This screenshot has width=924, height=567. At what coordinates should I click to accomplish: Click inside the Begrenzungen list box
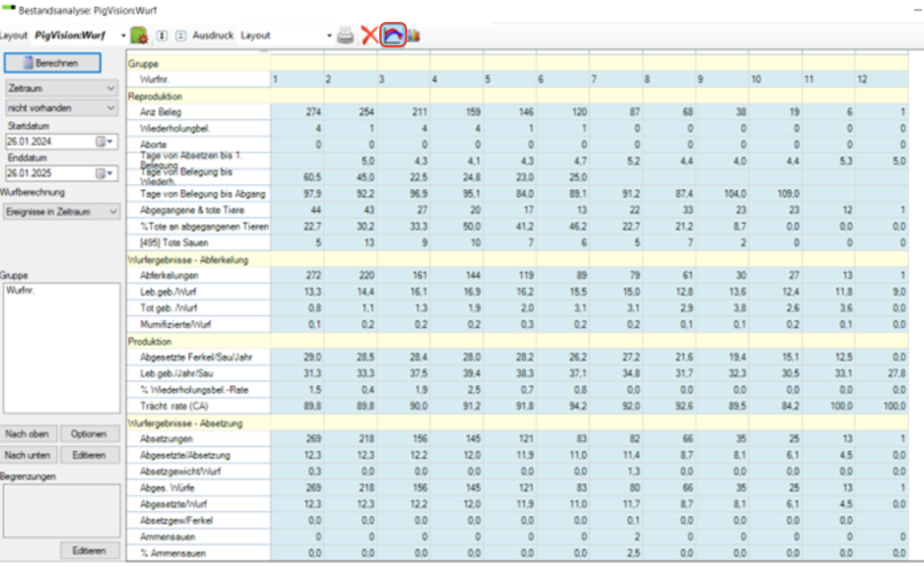pyautogui.click(x=61, y=510)
